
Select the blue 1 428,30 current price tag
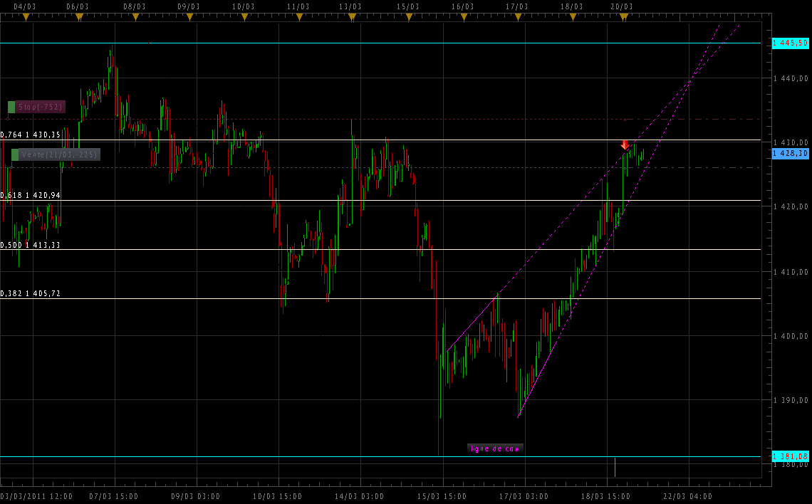(791, 153)
